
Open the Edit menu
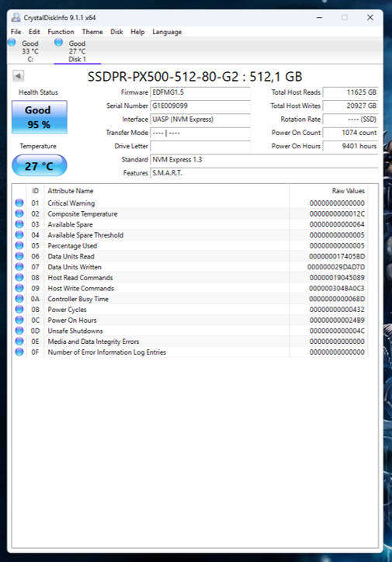pos(34,32)
